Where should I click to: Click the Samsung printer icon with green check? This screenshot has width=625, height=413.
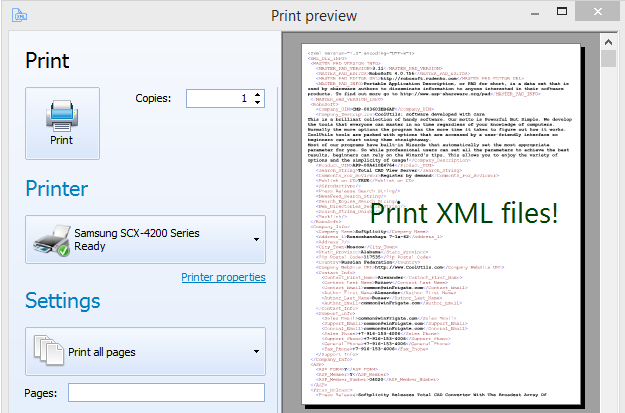[52, 240]
